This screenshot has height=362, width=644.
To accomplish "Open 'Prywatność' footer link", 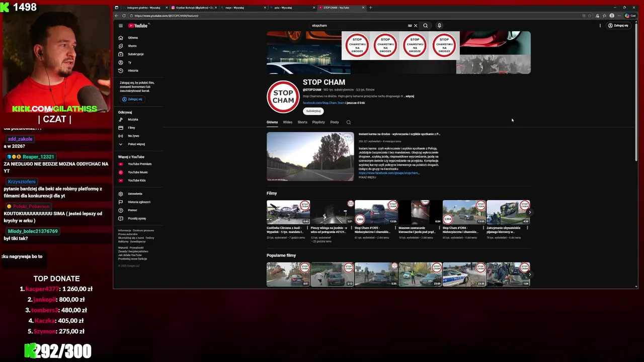I will [136, 247].
